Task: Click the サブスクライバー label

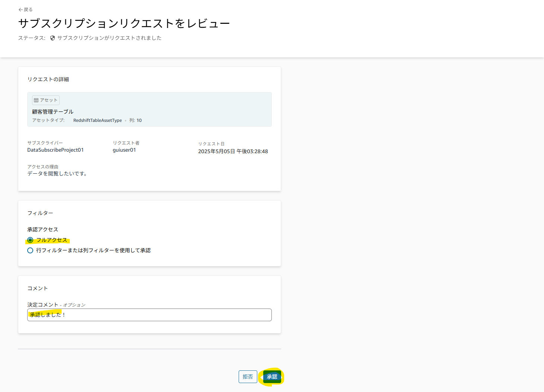Action: coord(45,143)
